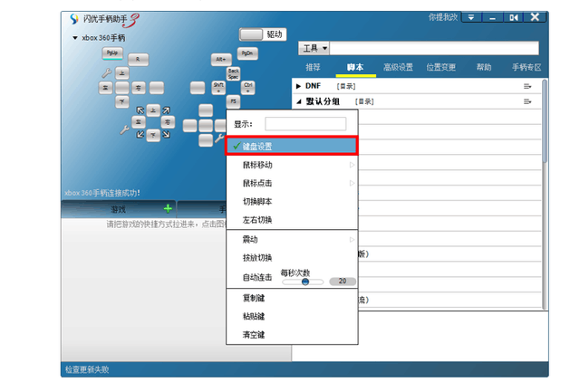
Task: Click the xbox 360手柄连接成功! message
Action: tap(102, 193)
